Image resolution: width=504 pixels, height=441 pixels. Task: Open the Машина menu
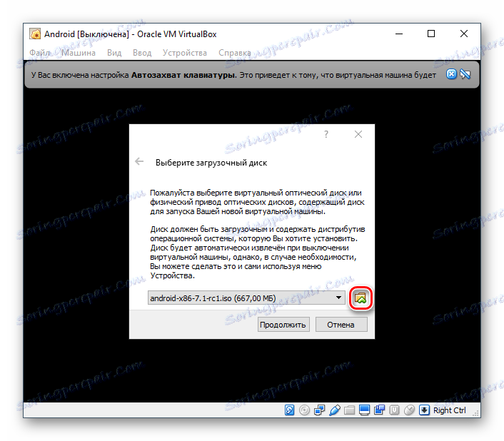79,53
